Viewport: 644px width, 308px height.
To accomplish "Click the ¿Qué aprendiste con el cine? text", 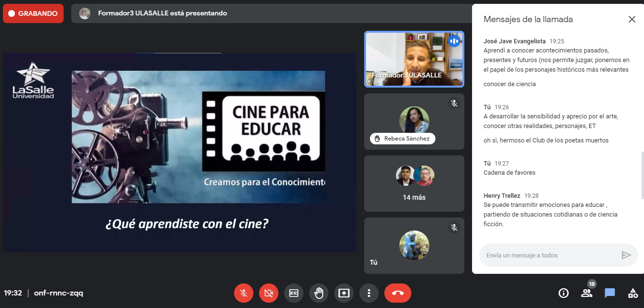I will [x=187, y=224].
